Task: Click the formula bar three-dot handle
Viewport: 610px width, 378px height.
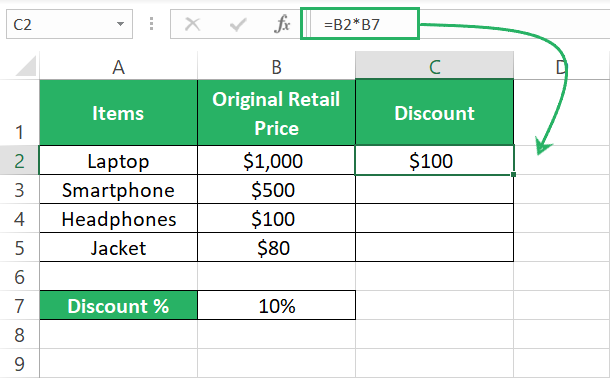Action: coord(151,24)
